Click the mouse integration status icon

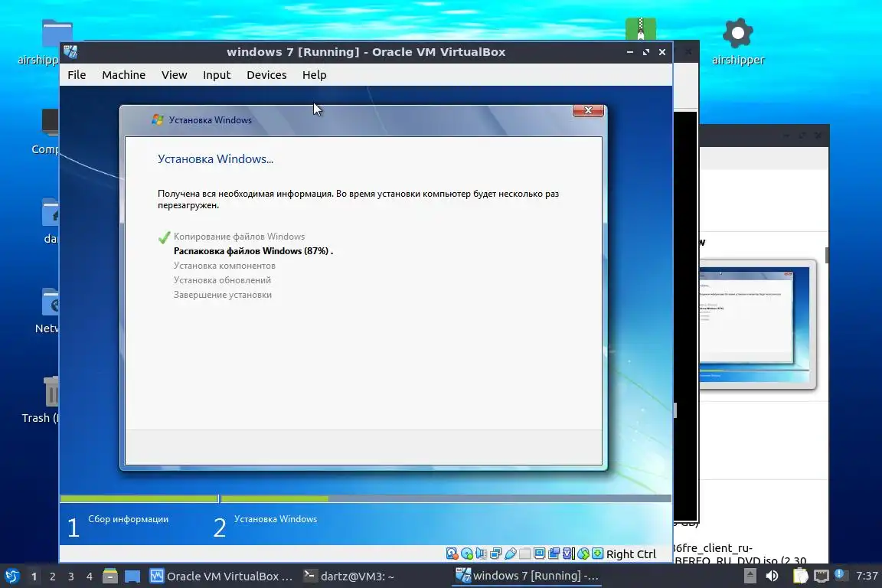pos(583,554)
